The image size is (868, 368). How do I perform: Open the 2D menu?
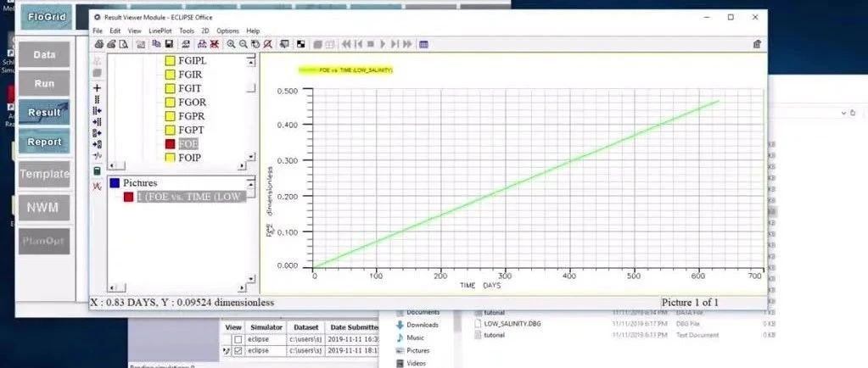(x=205, y=31)
